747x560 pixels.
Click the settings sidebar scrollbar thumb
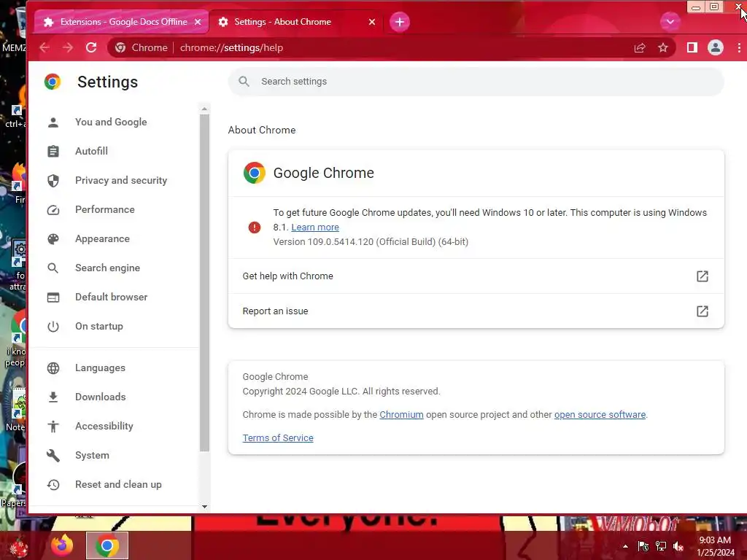click(x=204, y=282)
